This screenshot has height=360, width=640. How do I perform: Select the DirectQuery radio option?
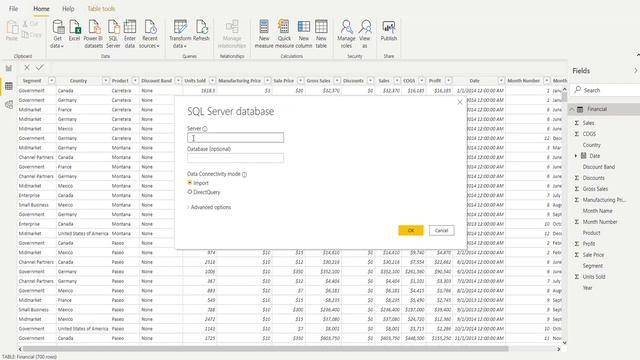(190, 192)
